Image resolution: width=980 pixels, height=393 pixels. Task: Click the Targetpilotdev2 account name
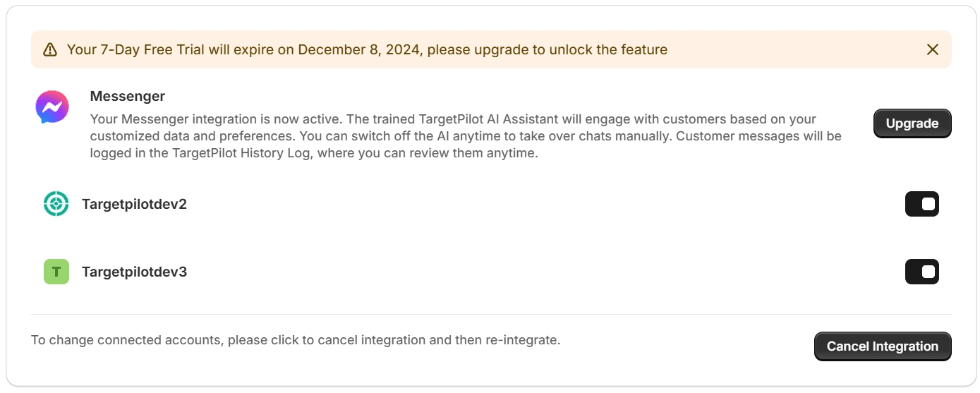[x=134, y=204]
